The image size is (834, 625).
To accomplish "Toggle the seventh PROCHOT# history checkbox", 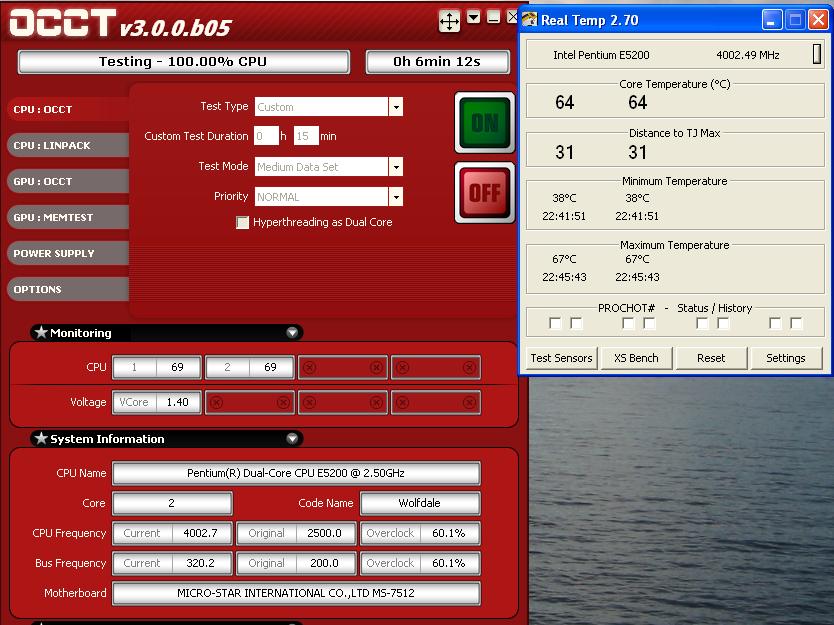I will tap(775, 323).
